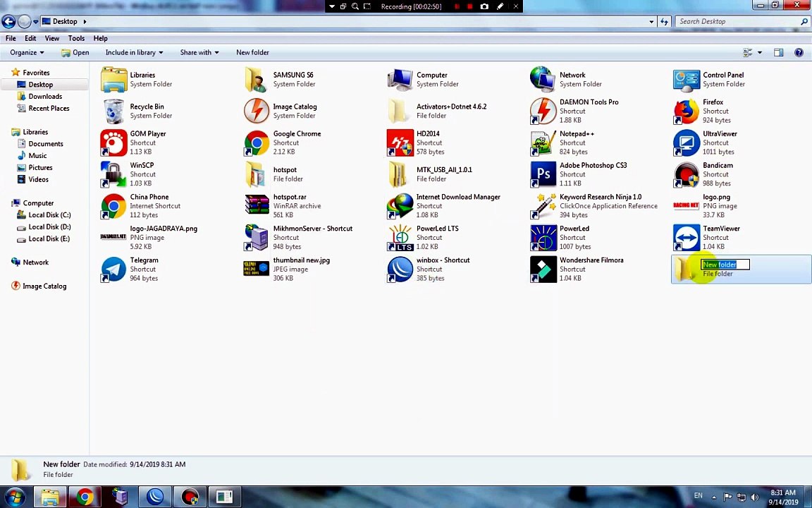Select the China Phone internet shortcut
Image resolution: width=812 pixels, height=508 pixels.
point(113,206)
